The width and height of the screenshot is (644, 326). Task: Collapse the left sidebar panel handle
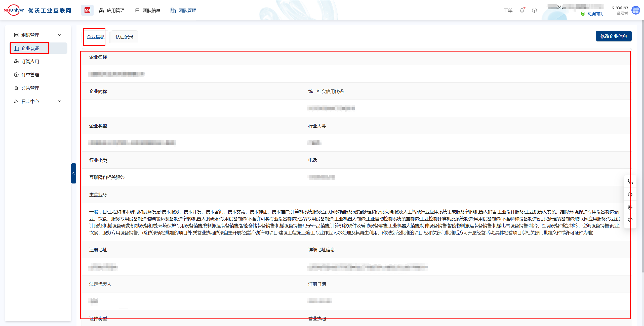click(73, 173)
